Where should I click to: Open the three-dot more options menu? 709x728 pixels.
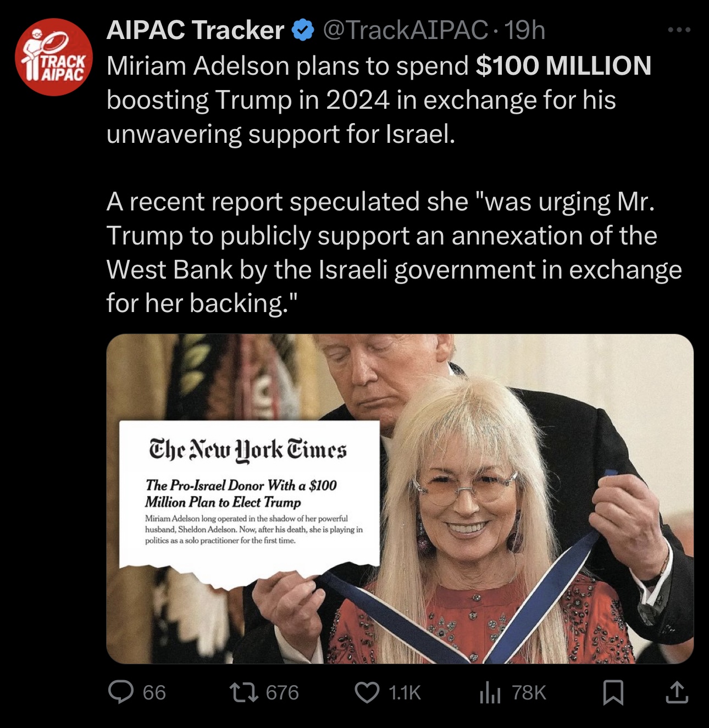tap(679, 30)
